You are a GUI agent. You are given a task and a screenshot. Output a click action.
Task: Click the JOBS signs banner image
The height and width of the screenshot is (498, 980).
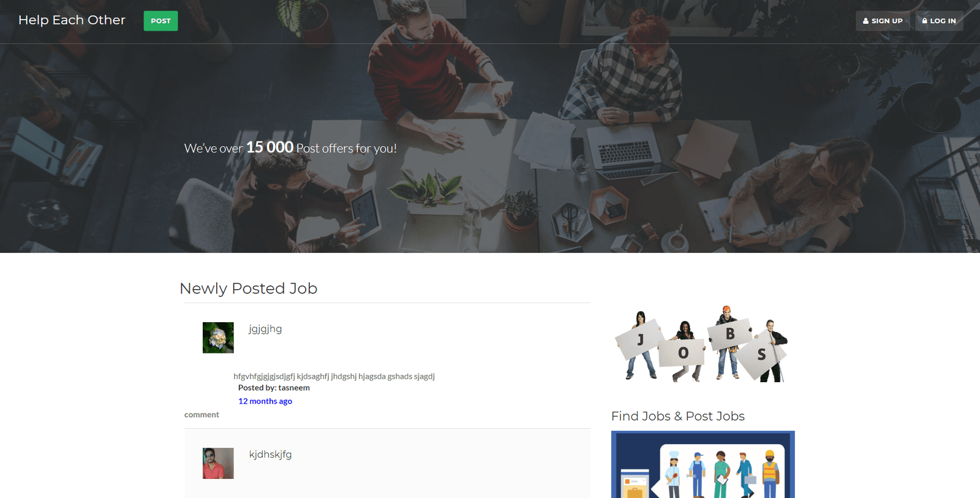703,344
